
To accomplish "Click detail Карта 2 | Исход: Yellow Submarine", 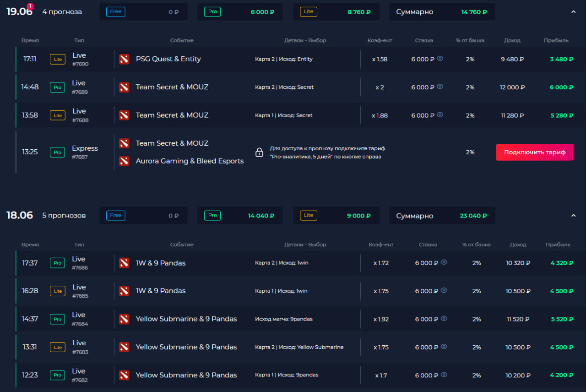I will click(x=299, y=347).
